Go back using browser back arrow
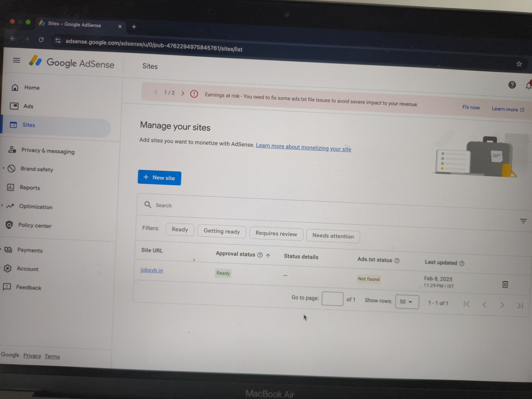Screen dimensions: 532x399 pyautogui.click(x=13, y=39)
